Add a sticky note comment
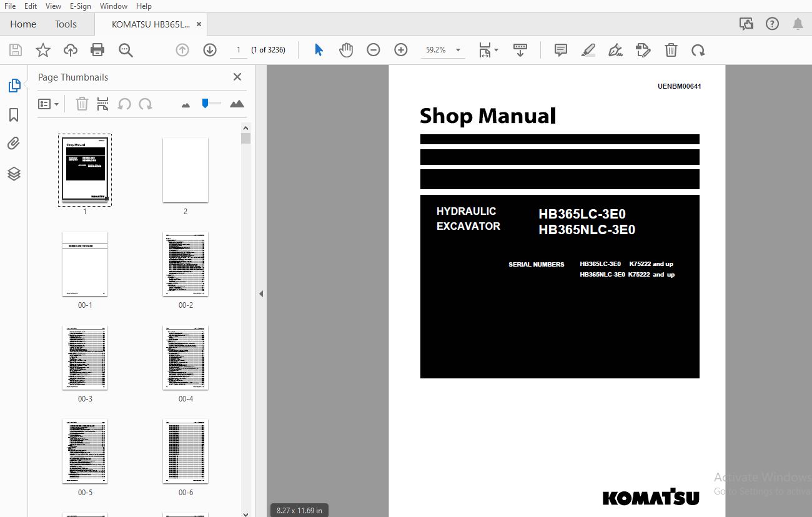 coord(561,50)
